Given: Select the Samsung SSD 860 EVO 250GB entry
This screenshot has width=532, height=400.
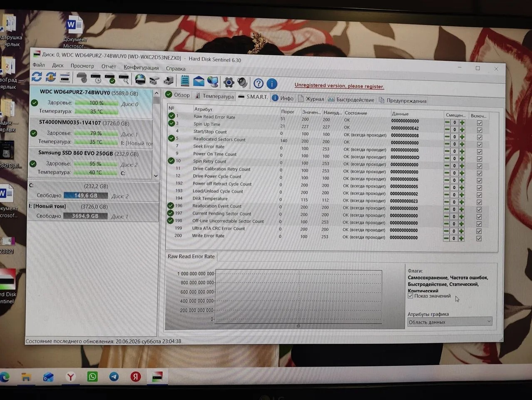Looking at the screenshot, I should pos(90,164).
